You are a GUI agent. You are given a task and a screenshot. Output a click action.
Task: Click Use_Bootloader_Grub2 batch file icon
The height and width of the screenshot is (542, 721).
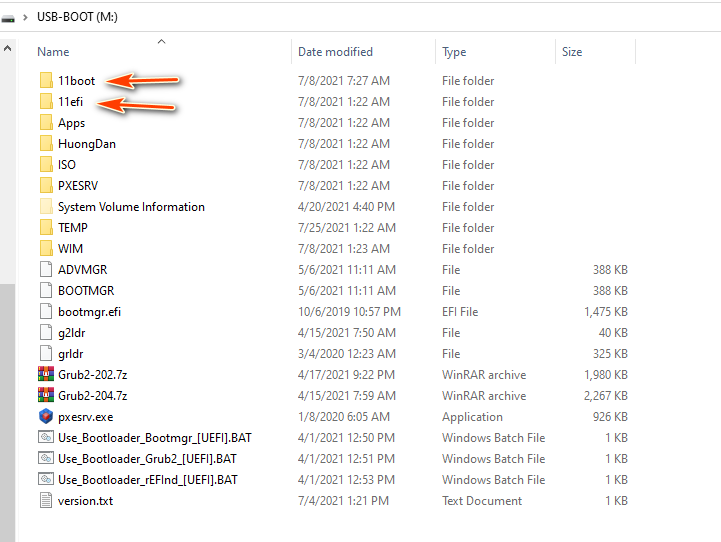(x=46, y=458)
